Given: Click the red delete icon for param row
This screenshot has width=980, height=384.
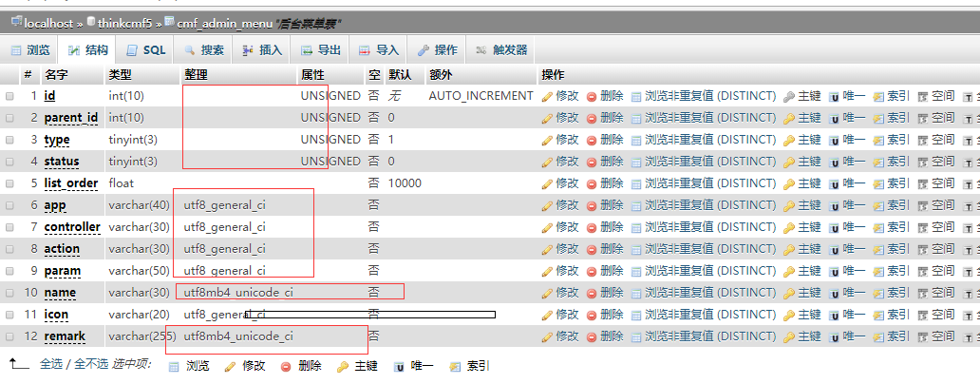Looking at the screenshot, I should coord(592,272).
